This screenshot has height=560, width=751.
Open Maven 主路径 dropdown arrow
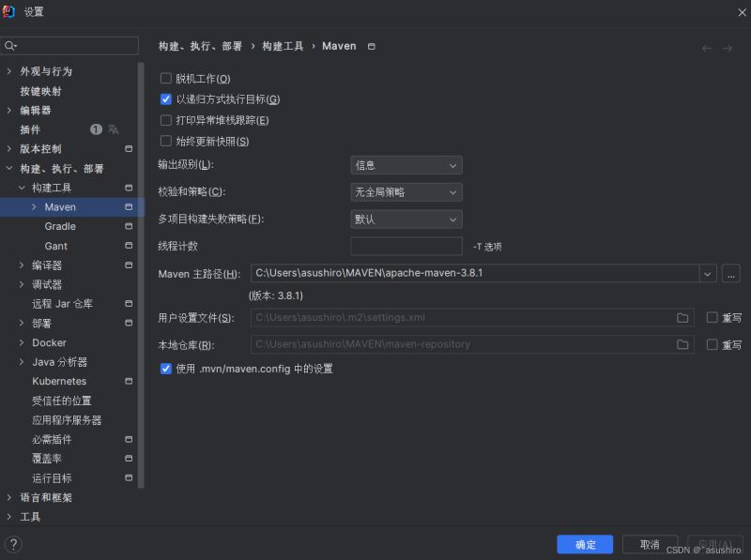click(708, 274)
